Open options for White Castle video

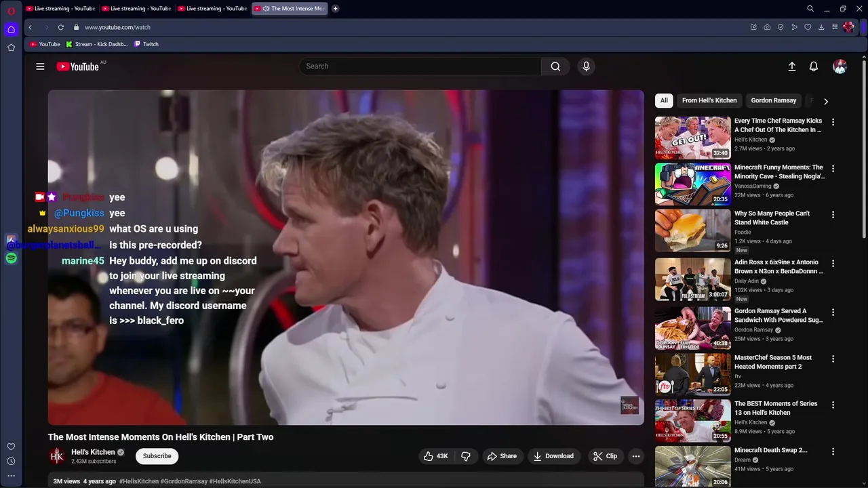[833, 214]
